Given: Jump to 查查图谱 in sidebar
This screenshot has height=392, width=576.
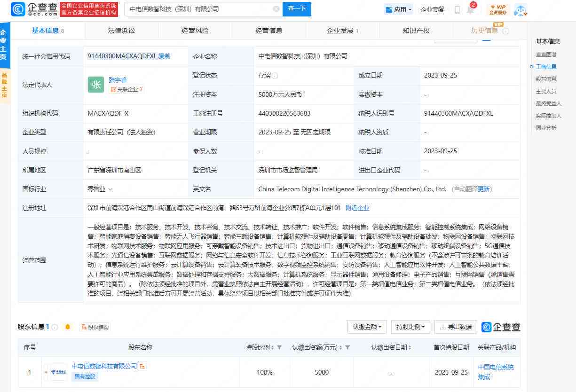Looking at the screenshot, I should coord(546,55).
